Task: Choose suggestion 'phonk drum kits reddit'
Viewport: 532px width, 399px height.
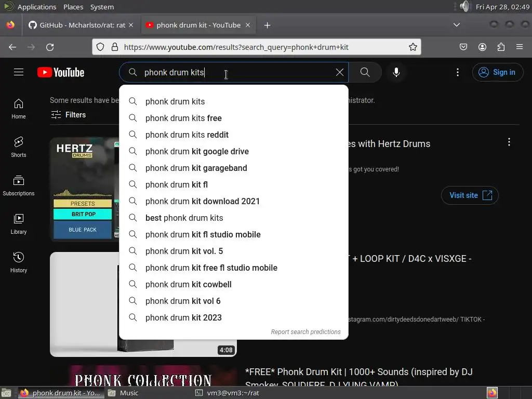Action: 234,135
